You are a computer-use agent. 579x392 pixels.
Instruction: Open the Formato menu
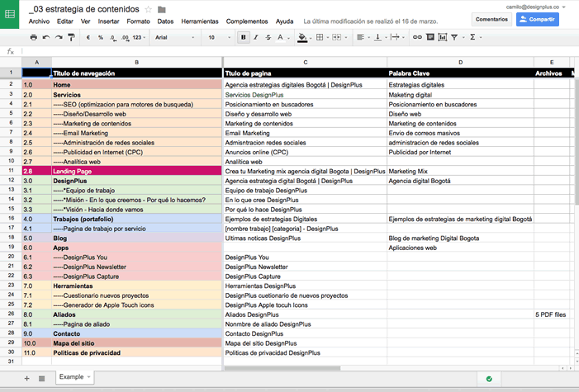139,21
